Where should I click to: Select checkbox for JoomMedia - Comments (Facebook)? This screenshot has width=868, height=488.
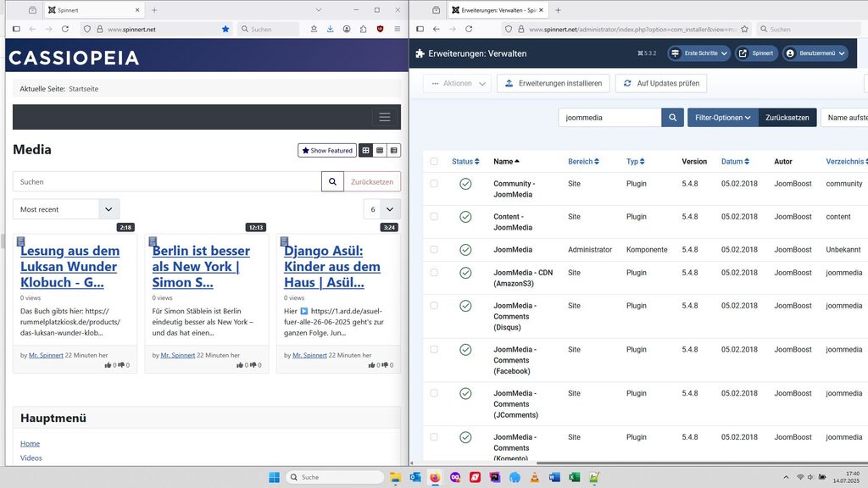[434, 349]
